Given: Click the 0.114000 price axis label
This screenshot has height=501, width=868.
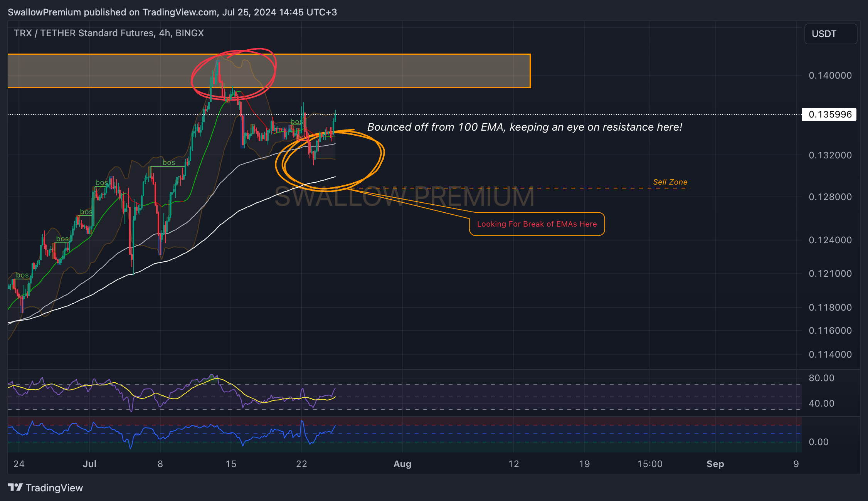Looking at the screenshot, I should click(x=830, y=355).
